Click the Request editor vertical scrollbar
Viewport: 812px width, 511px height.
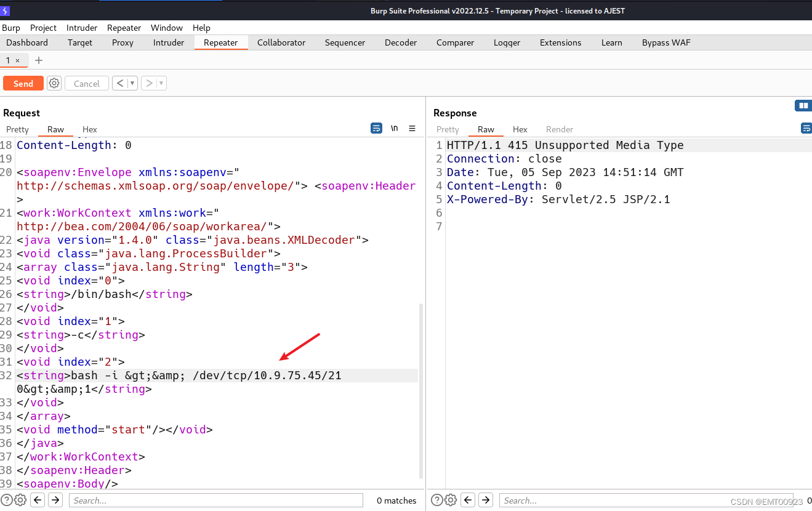[x=421, y=390]
